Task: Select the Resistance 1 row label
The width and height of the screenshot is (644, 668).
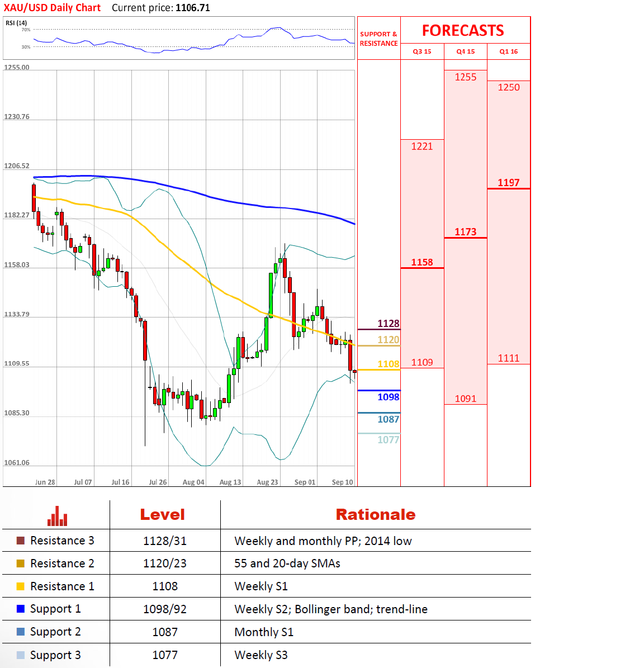Action: point(62,586)
